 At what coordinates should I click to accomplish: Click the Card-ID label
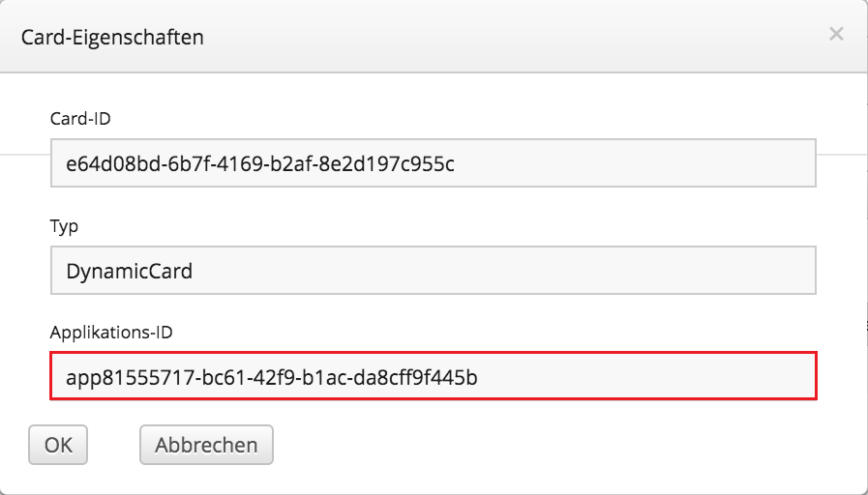click(80, 118)
